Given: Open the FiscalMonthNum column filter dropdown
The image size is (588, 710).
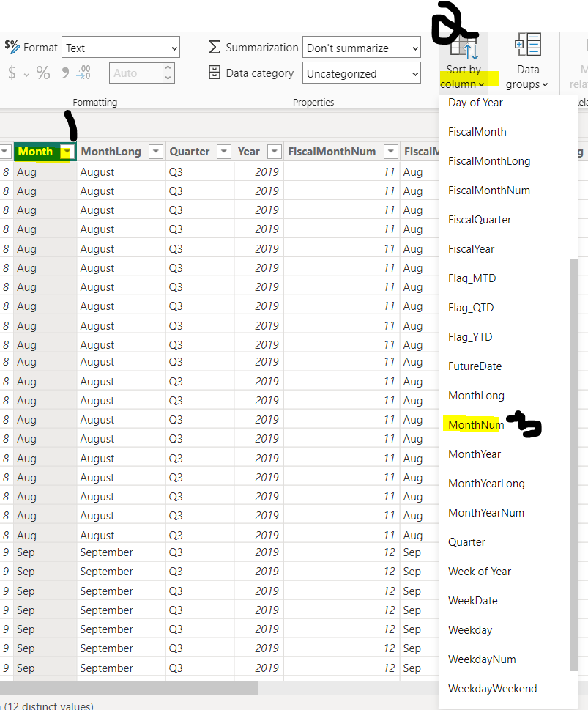Looking at the screenshot, I should (x=390, y=152).
